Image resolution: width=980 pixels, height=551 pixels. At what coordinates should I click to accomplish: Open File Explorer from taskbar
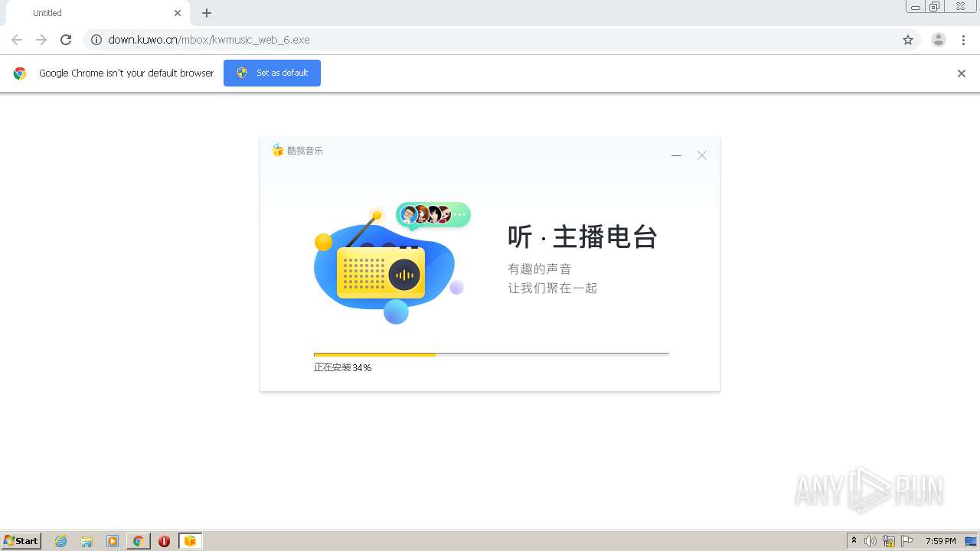(87, 541)
